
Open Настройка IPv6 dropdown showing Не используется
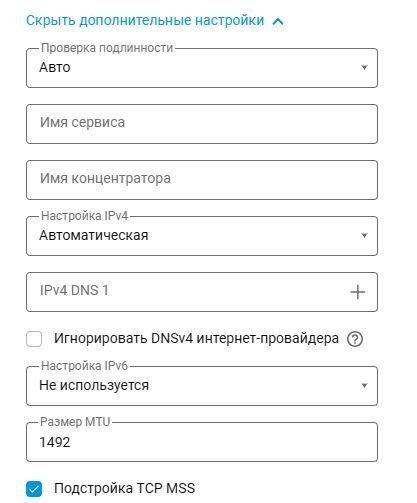tap(202, 386)
